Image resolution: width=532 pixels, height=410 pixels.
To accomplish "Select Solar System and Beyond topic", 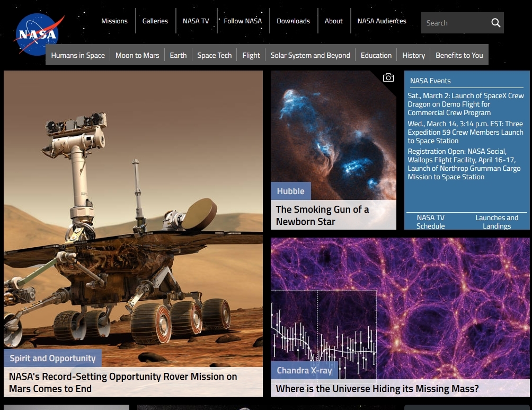I will pos(310,55).
